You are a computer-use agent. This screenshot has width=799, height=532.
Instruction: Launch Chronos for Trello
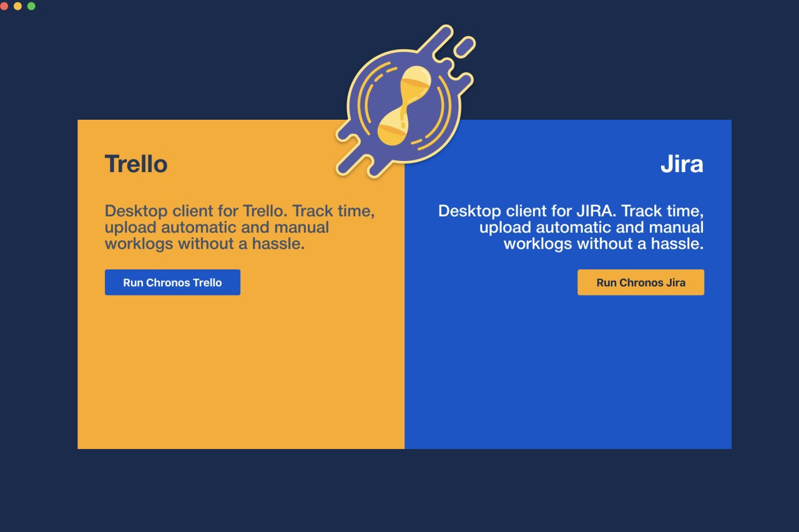click(x=172, y=283)
